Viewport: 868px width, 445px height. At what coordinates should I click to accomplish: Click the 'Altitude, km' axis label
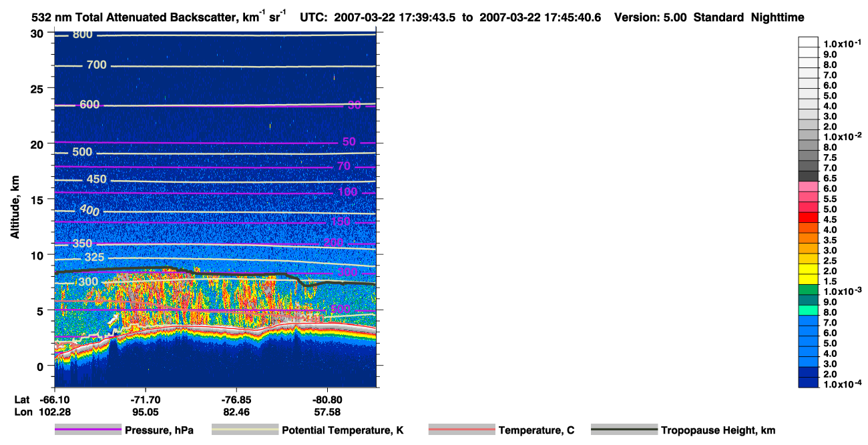point(15,207)
